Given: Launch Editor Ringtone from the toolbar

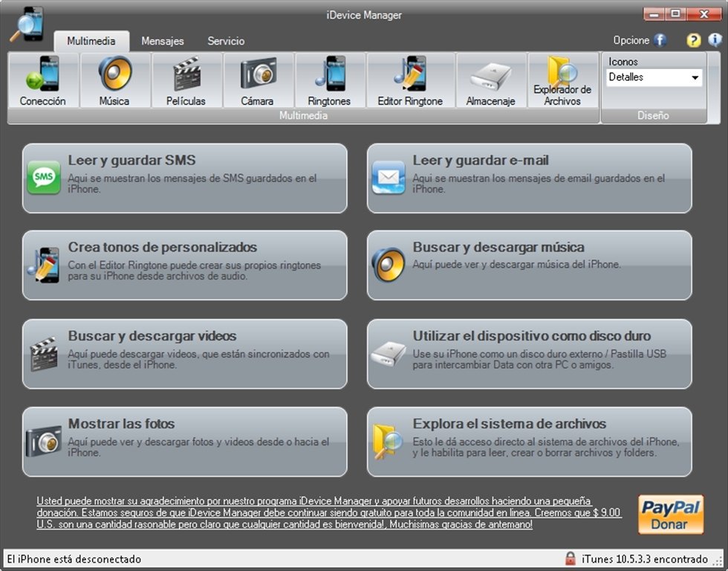Looking at the screenshot, I should 410,80.
